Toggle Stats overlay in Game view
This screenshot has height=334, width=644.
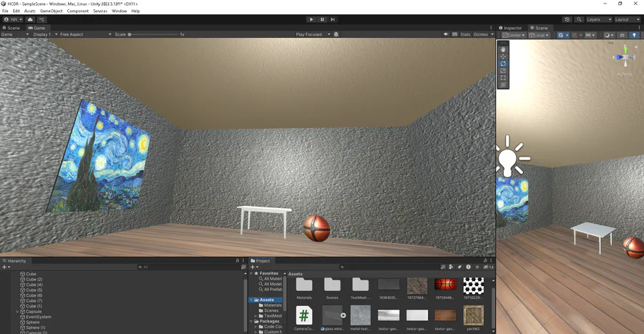[x=465, y=34]
